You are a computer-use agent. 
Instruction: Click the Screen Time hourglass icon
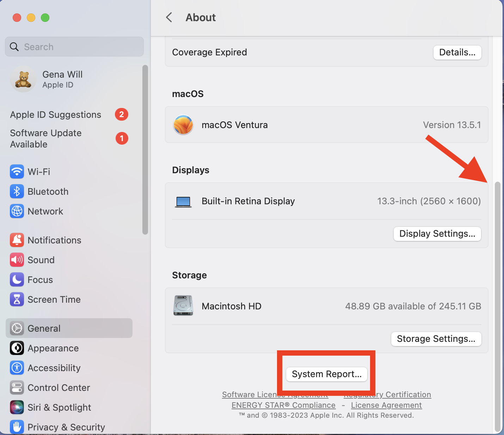(17, 300)
